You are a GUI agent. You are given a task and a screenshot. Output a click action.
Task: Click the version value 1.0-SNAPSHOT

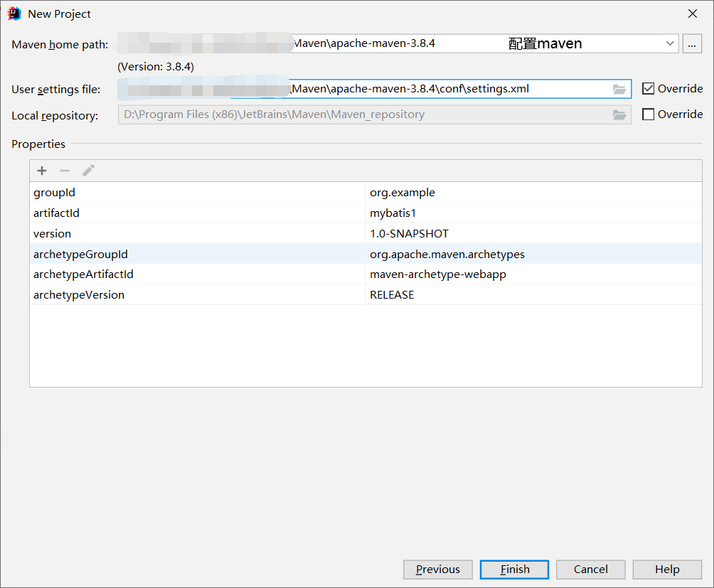point(409,233)
